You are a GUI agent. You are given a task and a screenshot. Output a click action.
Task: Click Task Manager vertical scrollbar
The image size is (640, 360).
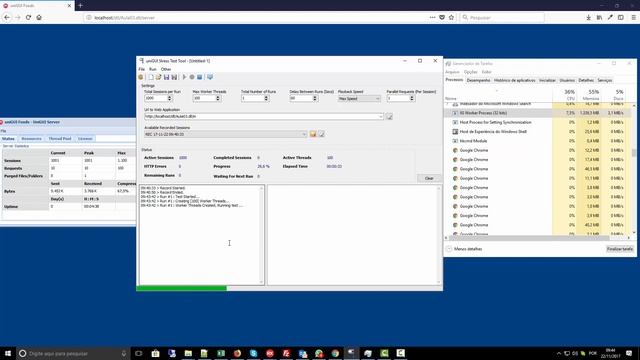pos(633,169)
